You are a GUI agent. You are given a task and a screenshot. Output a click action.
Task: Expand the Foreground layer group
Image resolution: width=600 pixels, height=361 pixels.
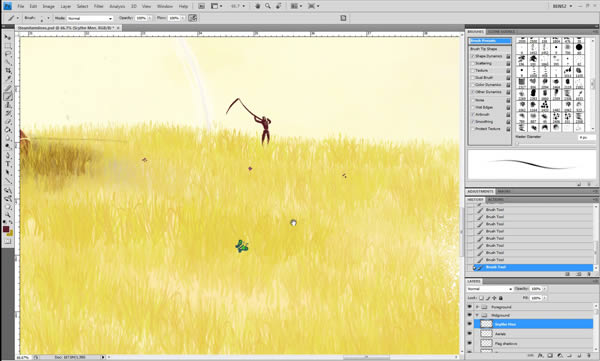pyautogui.click(x=477, y=307)
